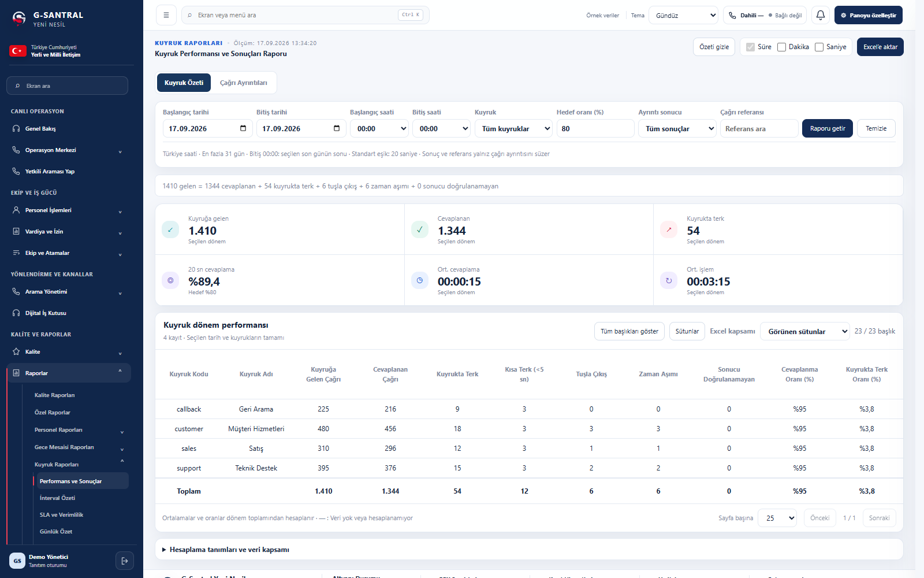The height and width of the screenshot is (578, 924).
Task: Open the Sütunlar column chooser
Action: (x=687, y=331)
